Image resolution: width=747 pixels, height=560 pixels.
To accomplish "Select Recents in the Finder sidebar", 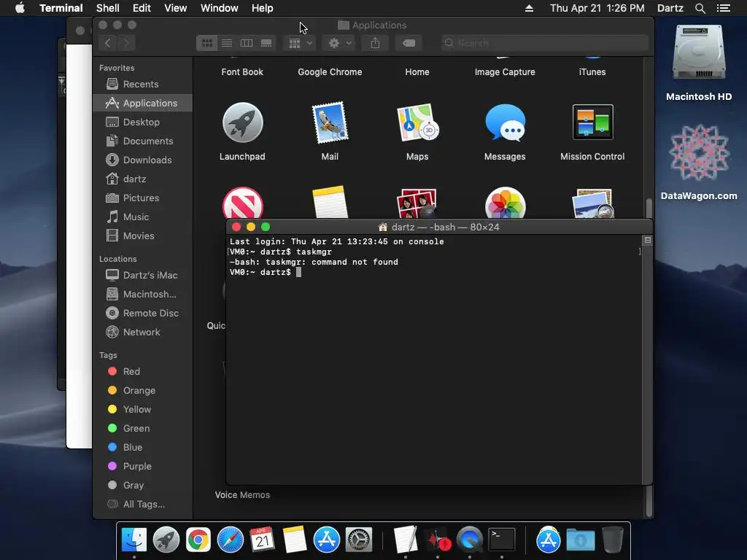I will [x=142, y=84].
